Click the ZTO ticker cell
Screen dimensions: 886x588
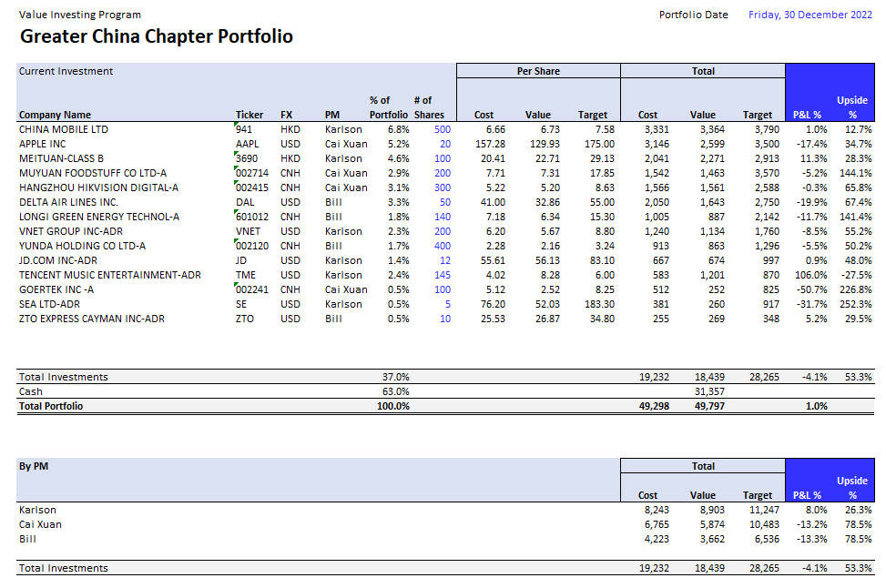pos(245,319)
